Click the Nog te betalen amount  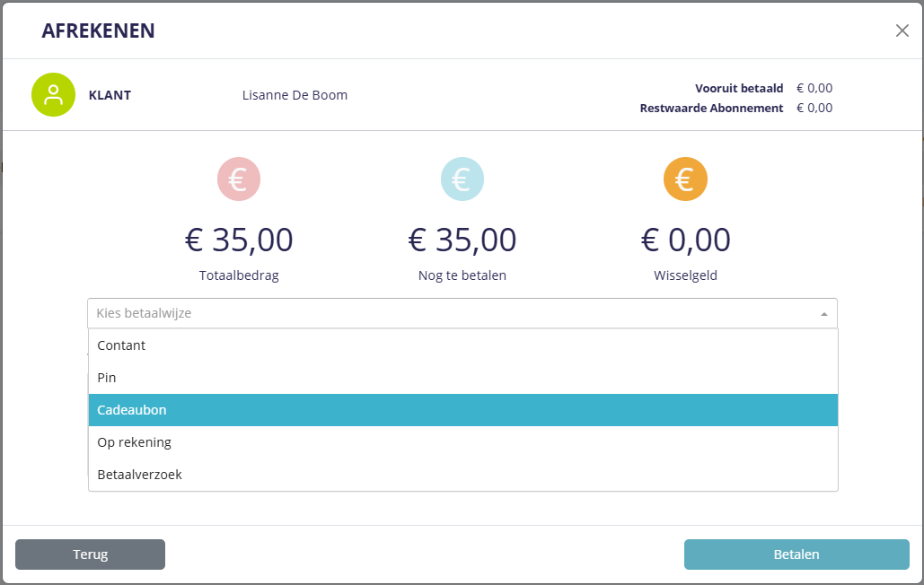point(462,240)
